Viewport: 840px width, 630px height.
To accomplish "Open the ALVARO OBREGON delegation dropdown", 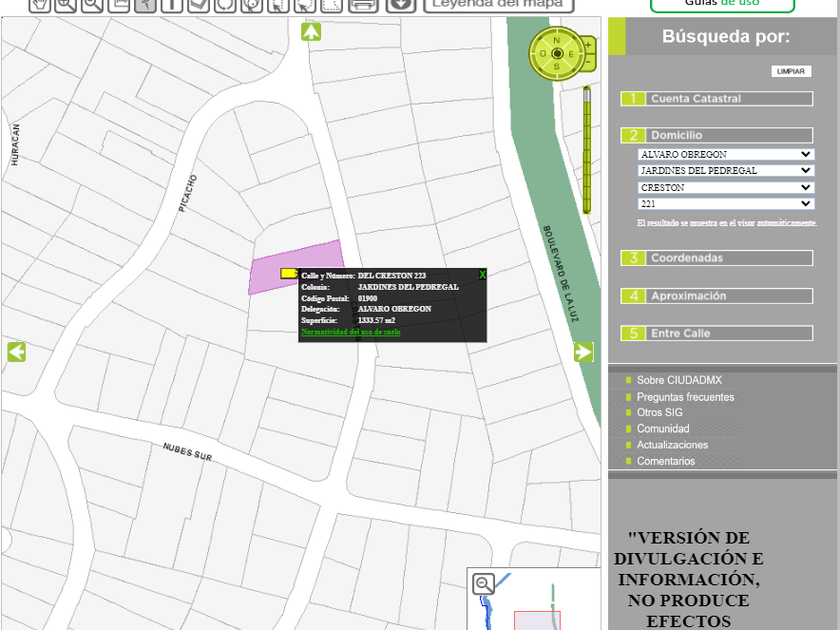I will [x=725, y=154].
